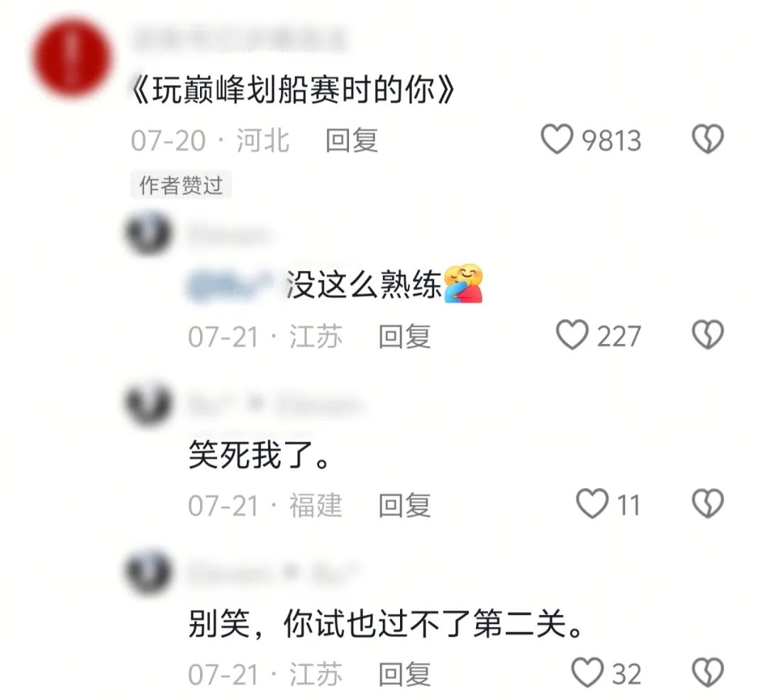
Task: Reply to the last 江苏 comment
Action: tap(404, 674)
